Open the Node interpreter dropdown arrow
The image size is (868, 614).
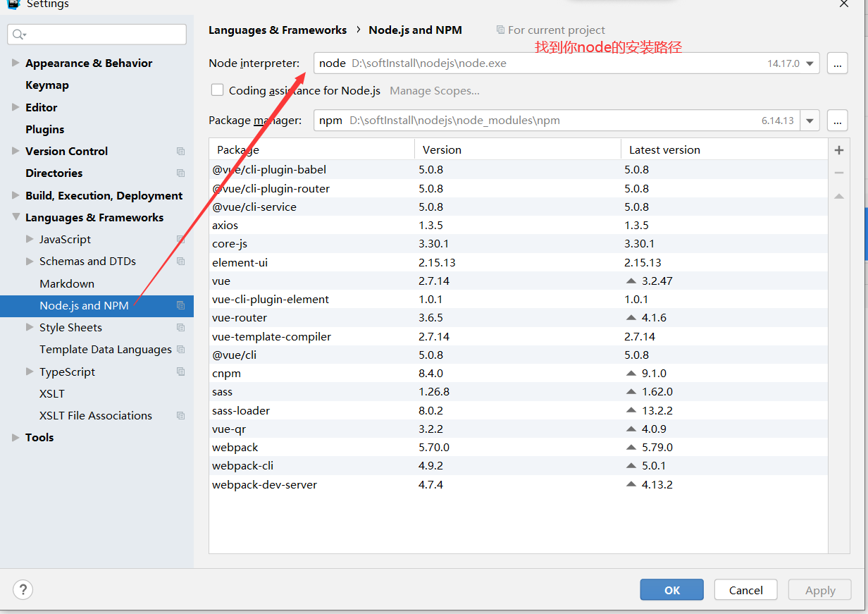click(810, 63)
